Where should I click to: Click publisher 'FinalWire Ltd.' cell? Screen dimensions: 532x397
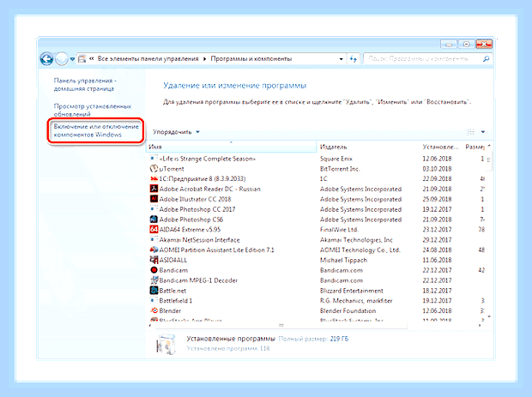[x=339, y=230]
